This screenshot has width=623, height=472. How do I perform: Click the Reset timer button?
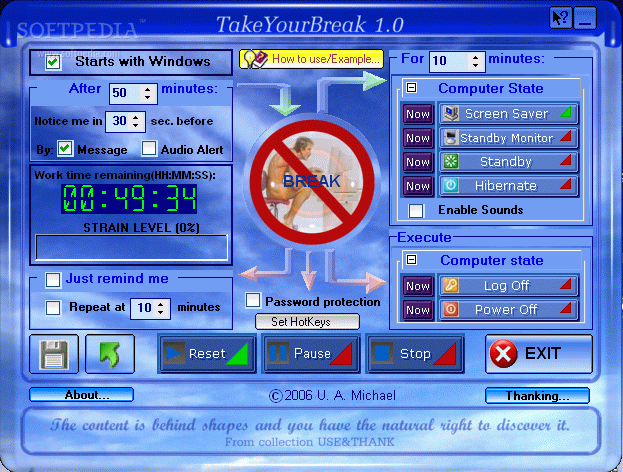pos(207,354)
